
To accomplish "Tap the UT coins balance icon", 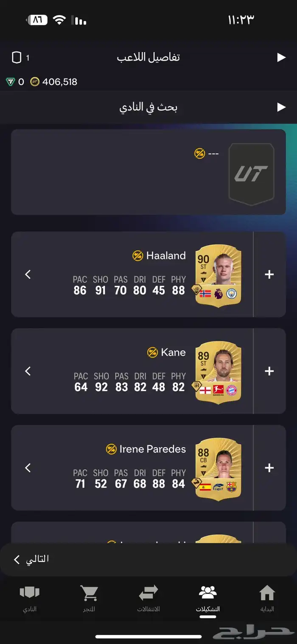I will (x=35, y=82).
